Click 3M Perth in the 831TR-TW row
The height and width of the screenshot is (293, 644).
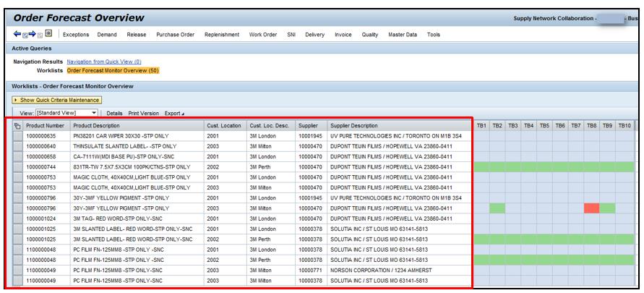point(260,167)
